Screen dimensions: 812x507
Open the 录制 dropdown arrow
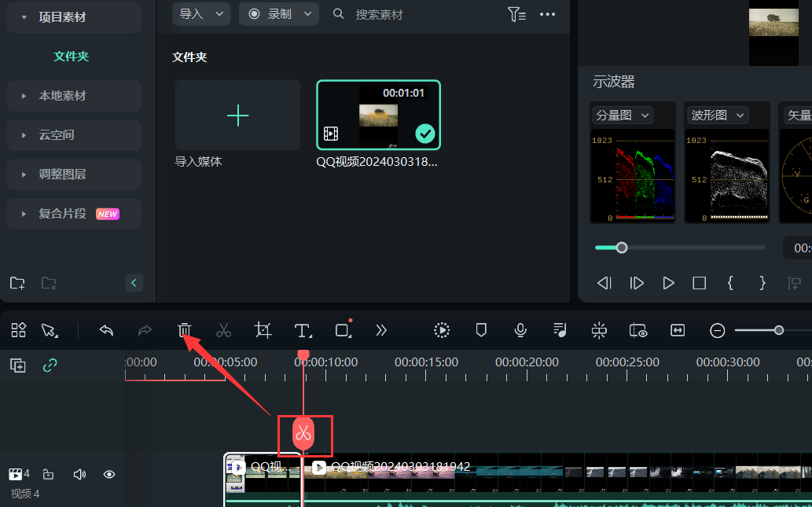[x=307, y=14]
